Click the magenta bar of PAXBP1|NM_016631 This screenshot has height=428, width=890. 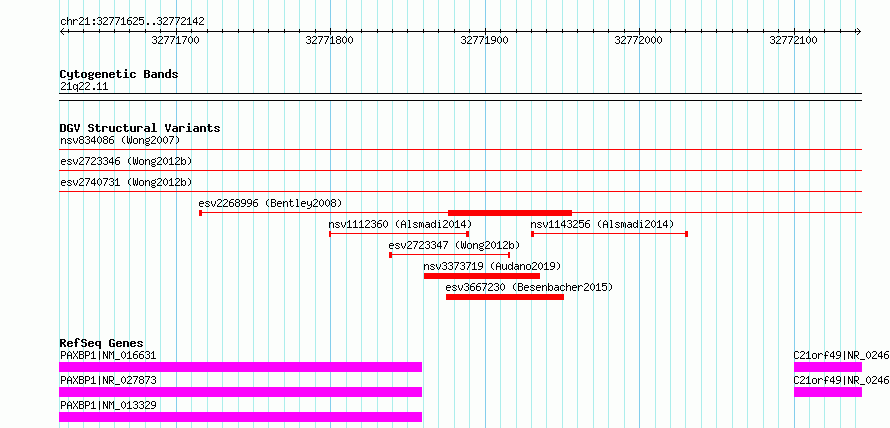click(x=241, y=367)
